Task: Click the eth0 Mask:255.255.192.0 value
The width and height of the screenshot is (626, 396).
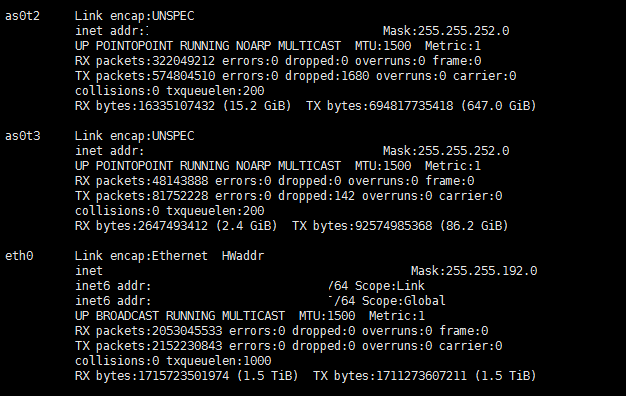Action: click(x=474, y=271)
